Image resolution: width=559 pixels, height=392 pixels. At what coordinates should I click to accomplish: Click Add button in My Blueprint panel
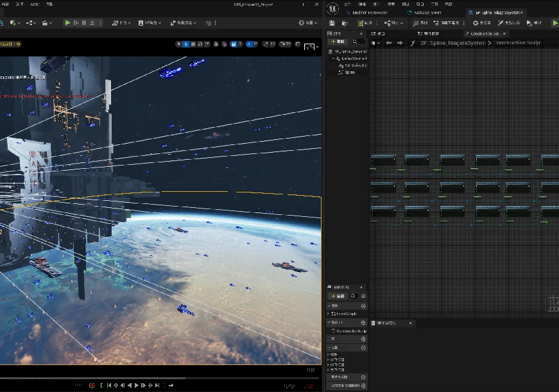(x=337, y=296)
